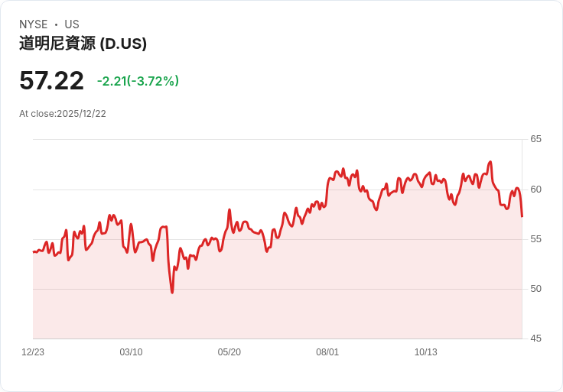Click the 55 price level axis label
This screenshot has height=392, width=563.
pos(535,239)
